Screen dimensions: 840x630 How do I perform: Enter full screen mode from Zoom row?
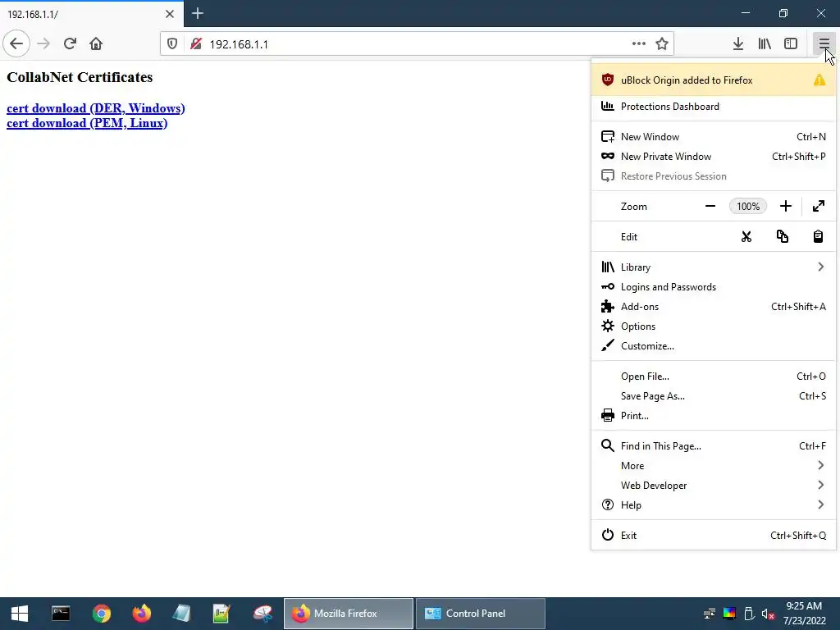(x=818, y=206)
